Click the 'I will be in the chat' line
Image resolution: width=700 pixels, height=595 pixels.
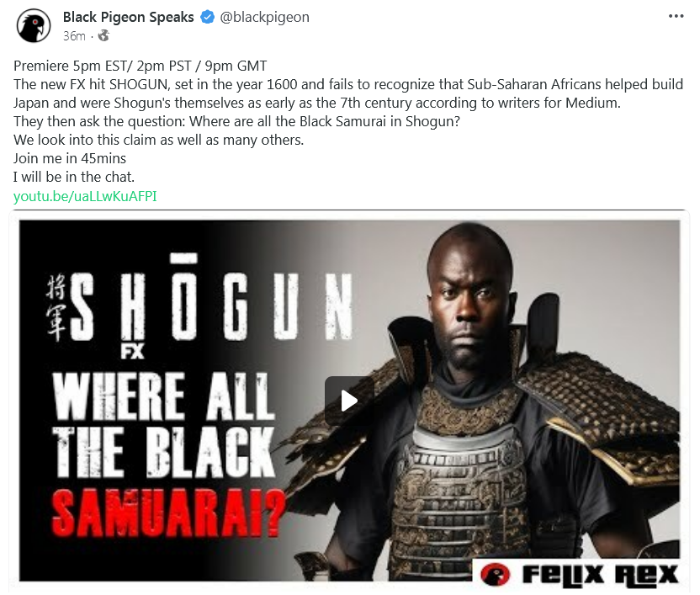(74, 177)
